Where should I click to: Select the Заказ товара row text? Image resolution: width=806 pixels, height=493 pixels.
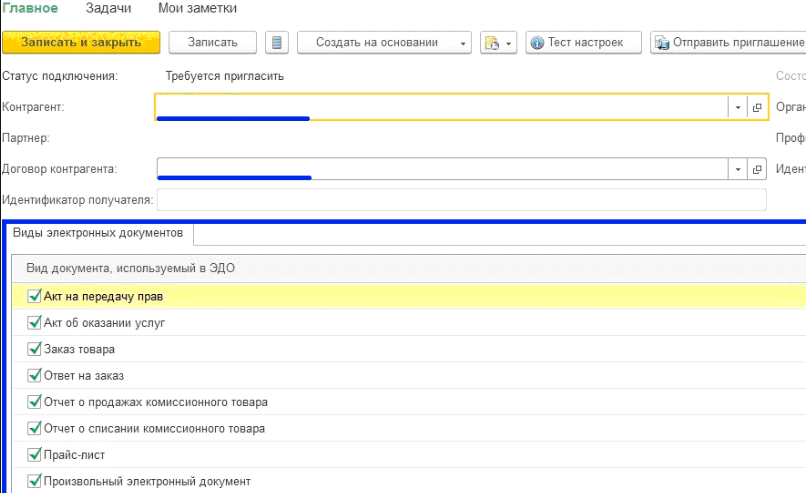[x=79, y=349]
